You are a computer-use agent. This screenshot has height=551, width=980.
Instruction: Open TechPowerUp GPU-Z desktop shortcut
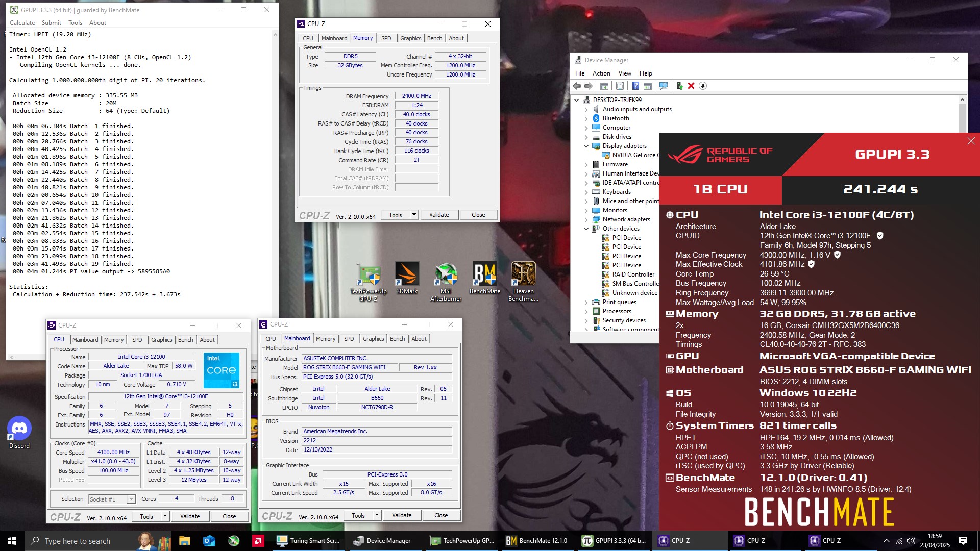click(x=369, y=282)
